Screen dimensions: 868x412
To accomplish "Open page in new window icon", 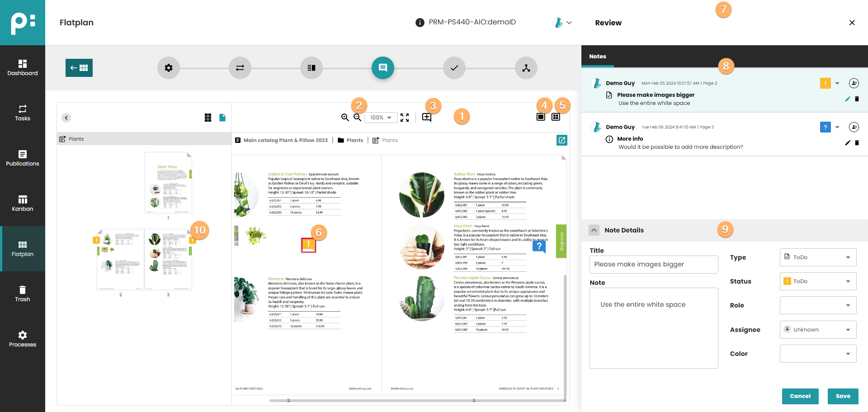I will (561, 140).
